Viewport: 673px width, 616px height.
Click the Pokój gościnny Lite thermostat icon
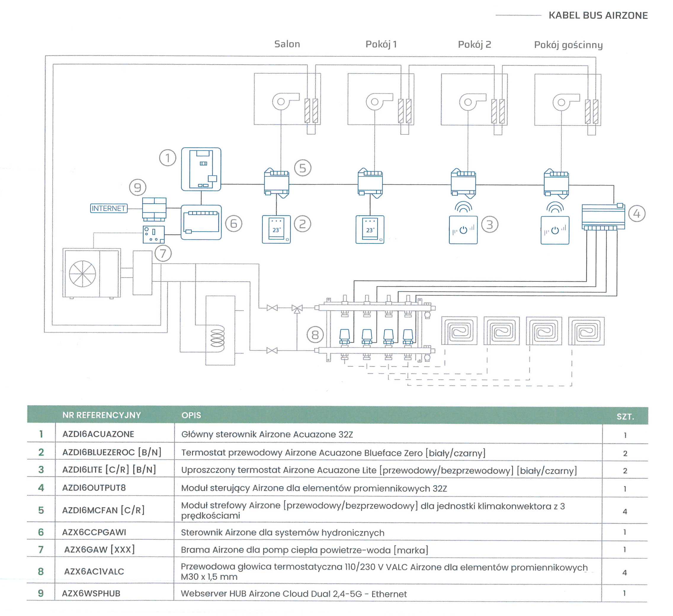point(555,231)
